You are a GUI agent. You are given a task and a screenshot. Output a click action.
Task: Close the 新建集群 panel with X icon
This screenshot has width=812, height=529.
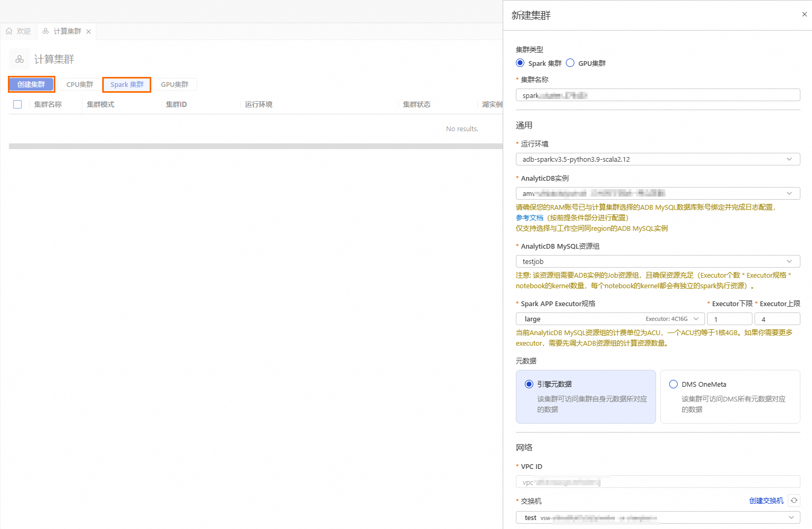point(804,14)
